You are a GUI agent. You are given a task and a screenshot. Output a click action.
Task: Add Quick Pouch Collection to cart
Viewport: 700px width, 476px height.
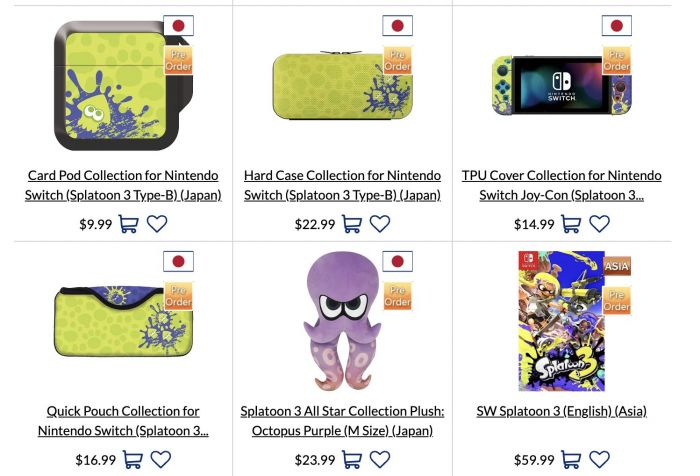(133, 459)
